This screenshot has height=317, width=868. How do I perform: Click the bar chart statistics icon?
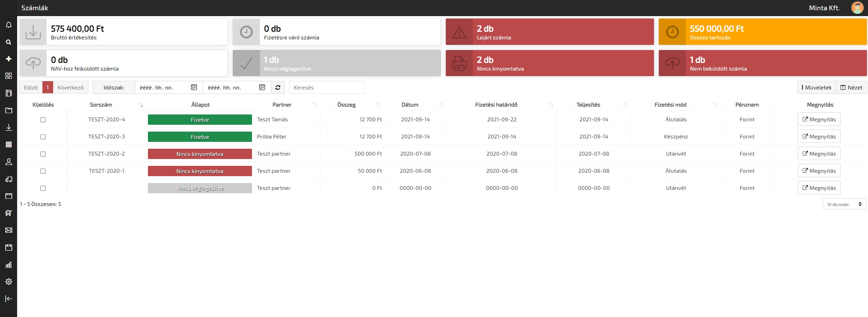click(9, 265)
